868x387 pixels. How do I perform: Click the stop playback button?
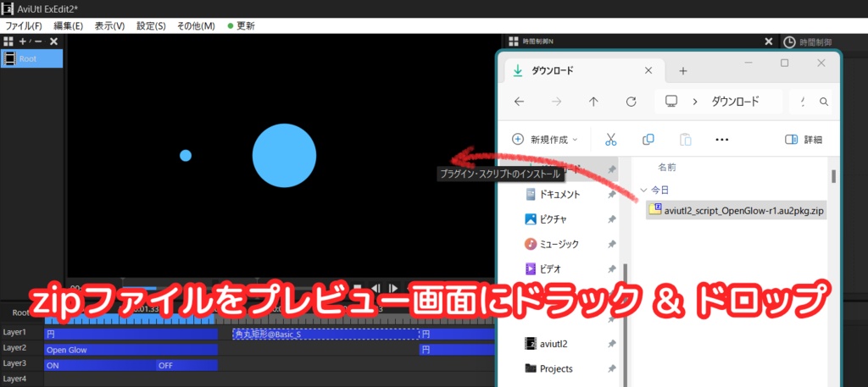coord(358,288)
